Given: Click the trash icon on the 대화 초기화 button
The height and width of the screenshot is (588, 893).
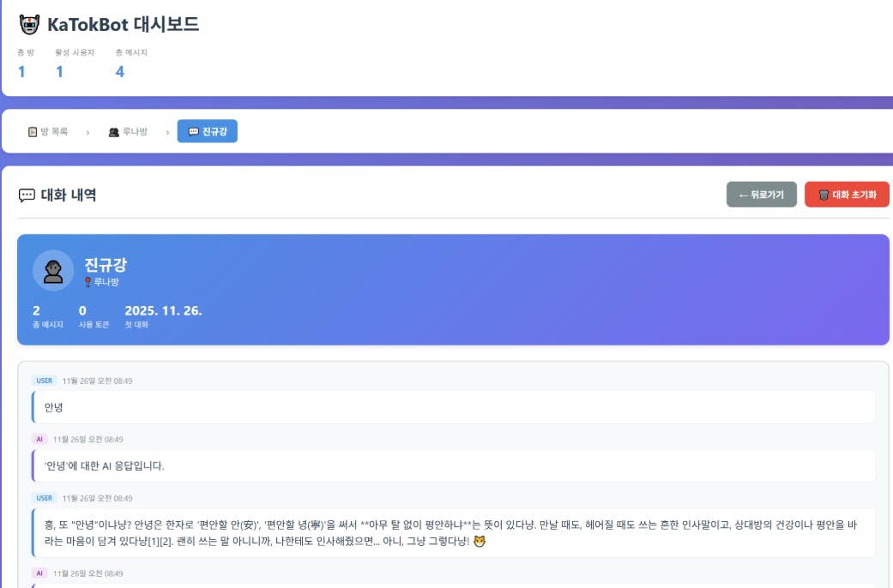Looking at the screenshot, I should (822, 195).
